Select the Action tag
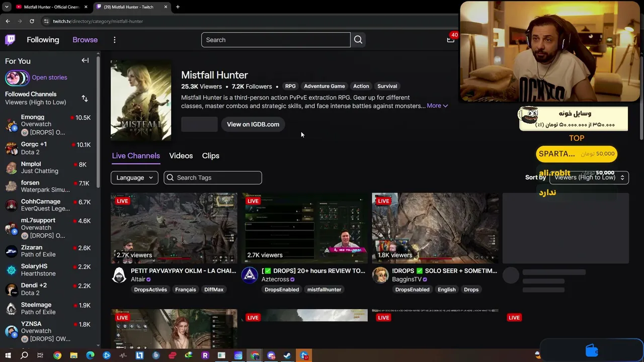The width and height of the screenshot is (644, 362). [x=361, y=86]
